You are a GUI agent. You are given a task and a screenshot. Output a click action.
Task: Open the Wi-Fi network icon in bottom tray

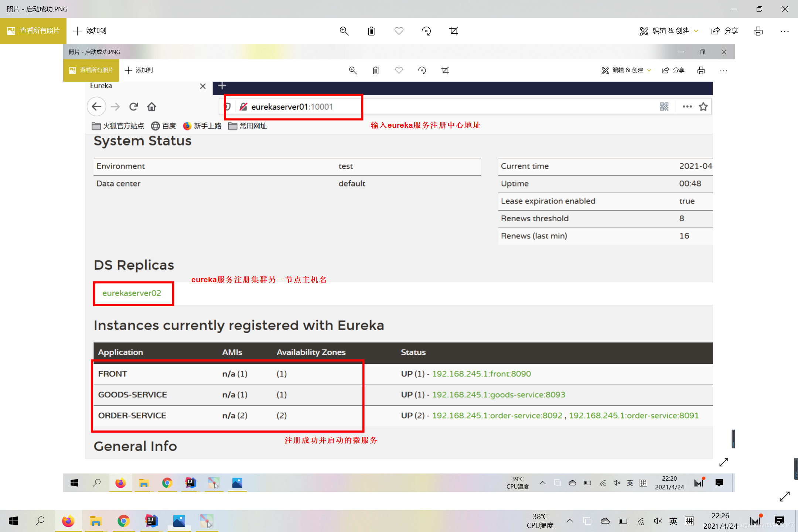[x=641, y=521]
